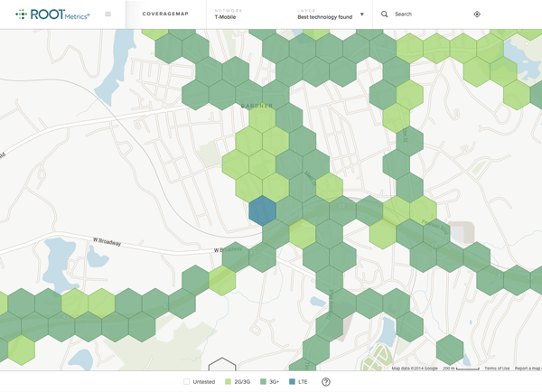542x392 pixels.
Task: Expand the Layer dropdown arrow
Action: [362, 14]
